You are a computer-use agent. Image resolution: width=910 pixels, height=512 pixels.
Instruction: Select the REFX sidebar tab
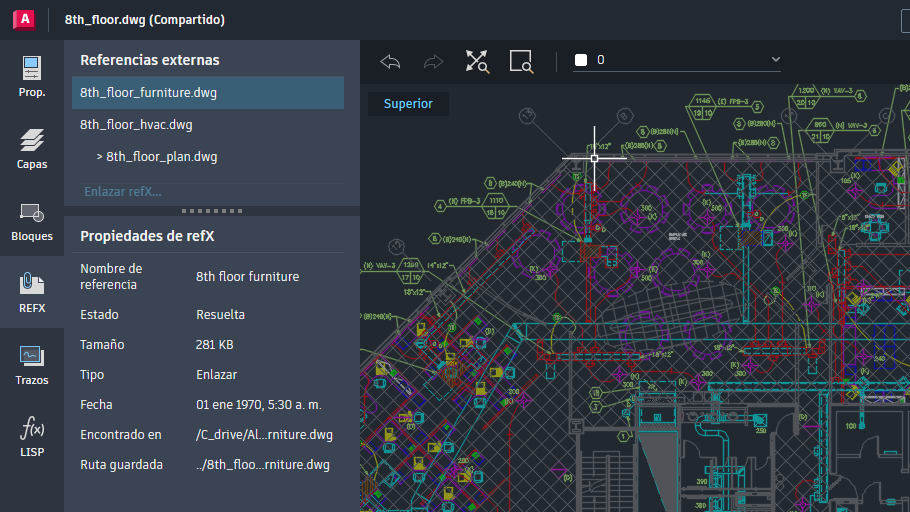tap(32, 293)
